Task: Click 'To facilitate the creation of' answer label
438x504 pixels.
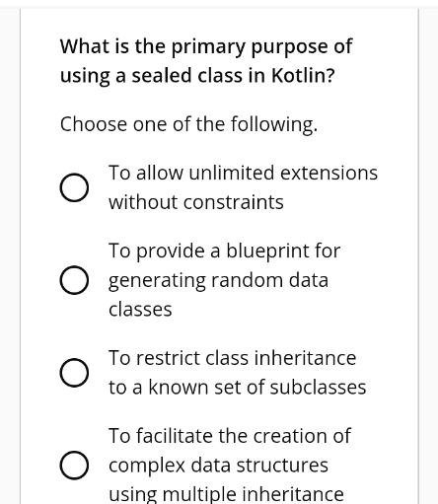Action: point(230,436)
